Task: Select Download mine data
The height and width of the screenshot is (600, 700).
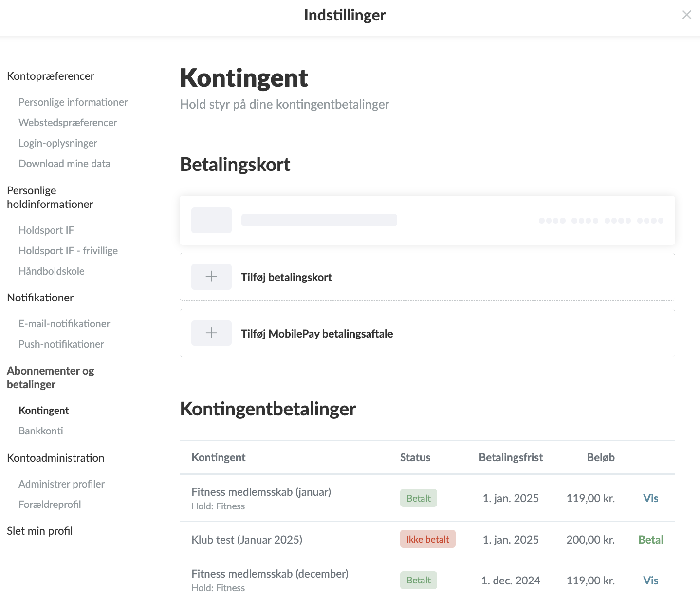Action: tap(64, 164)
